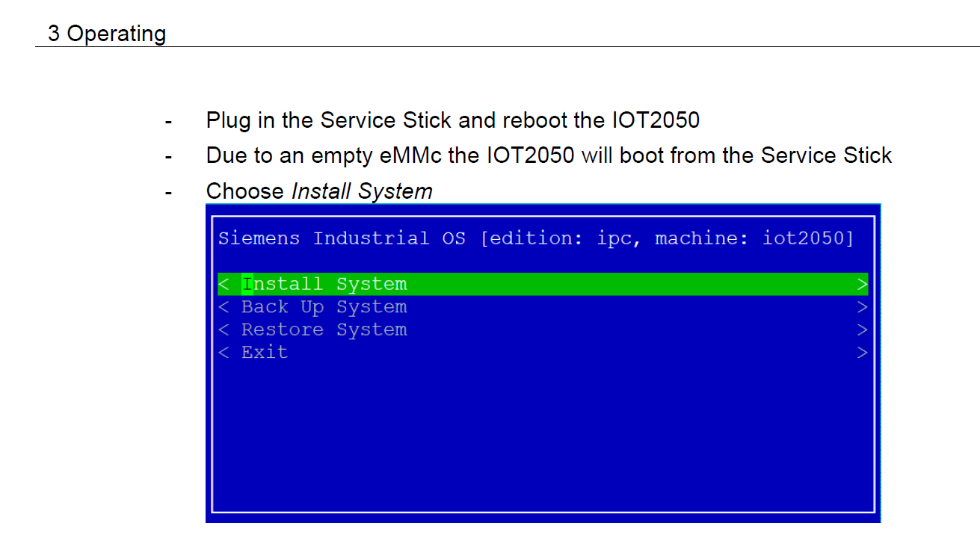The height and width of the screenshot is (544, 980).
Task: Click the left arrow before Back Up System
Action: pos(224,307)
